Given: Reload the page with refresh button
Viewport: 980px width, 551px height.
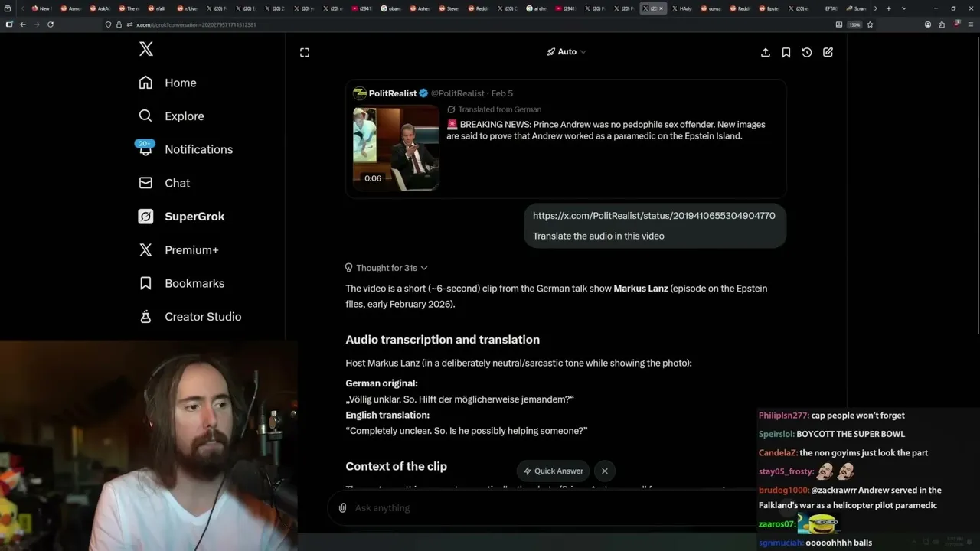Looking at the screenshot, I should click(51, 24).
